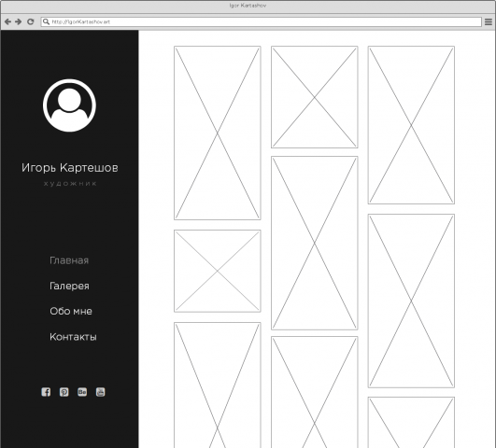This screenshot has height=448, width=496.
Task: Open first tall image in left column
Action: point(218,133)
